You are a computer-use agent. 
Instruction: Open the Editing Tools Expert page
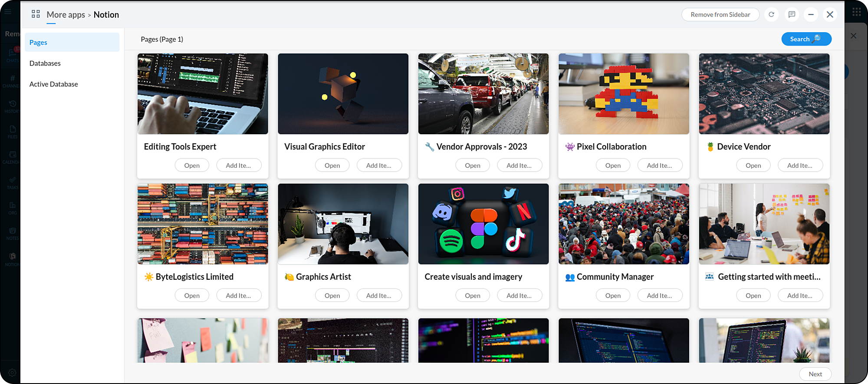point(192,166)
